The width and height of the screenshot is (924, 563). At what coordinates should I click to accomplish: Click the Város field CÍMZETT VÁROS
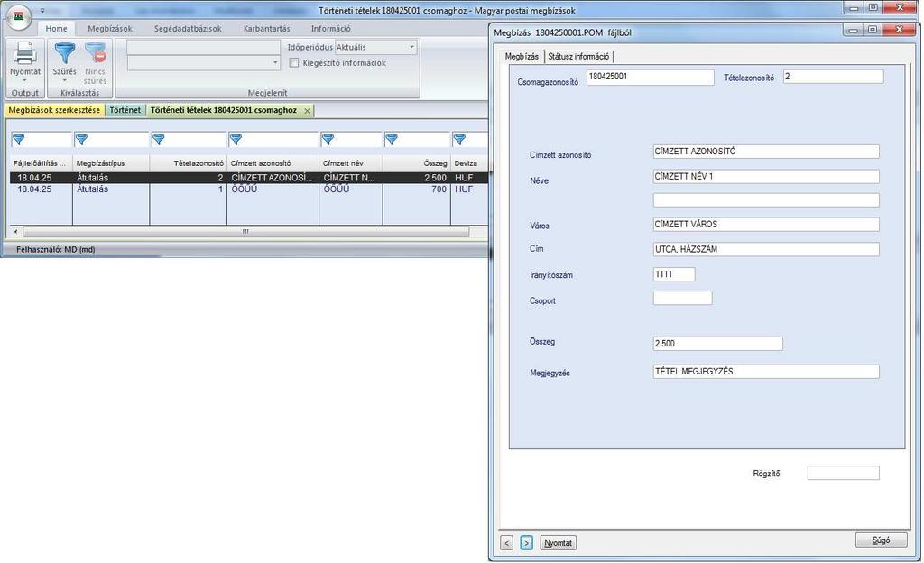(x=766, y=225)
